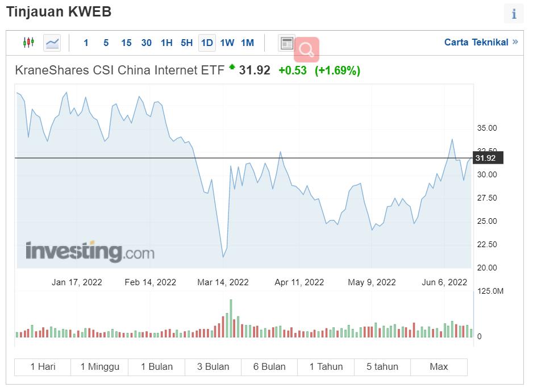Switch to the 1 Tahun range tab
Viewport: 533px width, 392px height.
(326, 367)
